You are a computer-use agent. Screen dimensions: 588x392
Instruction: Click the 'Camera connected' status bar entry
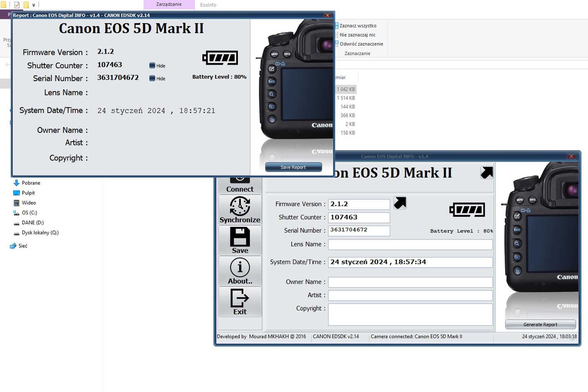[416, 337]
